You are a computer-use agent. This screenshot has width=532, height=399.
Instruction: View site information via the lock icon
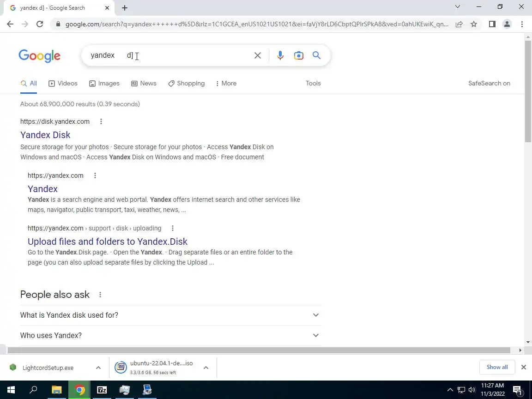[58, 24]
